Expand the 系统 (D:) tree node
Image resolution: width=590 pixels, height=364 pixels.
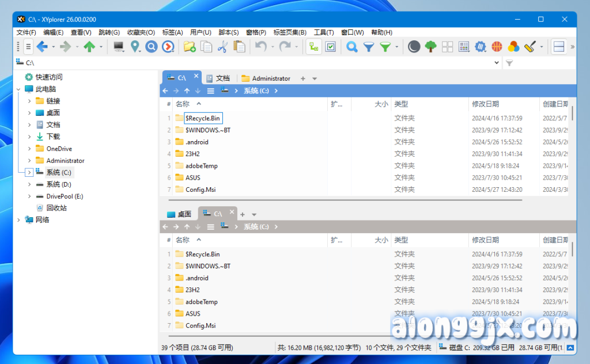coord(29,184)
